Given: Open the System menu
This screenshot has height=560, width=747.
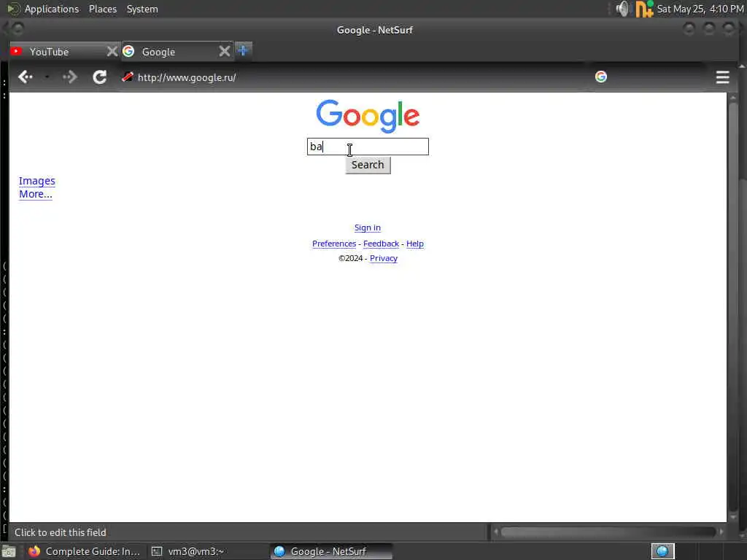Looking at the screenshot, I should click(142, 9).
